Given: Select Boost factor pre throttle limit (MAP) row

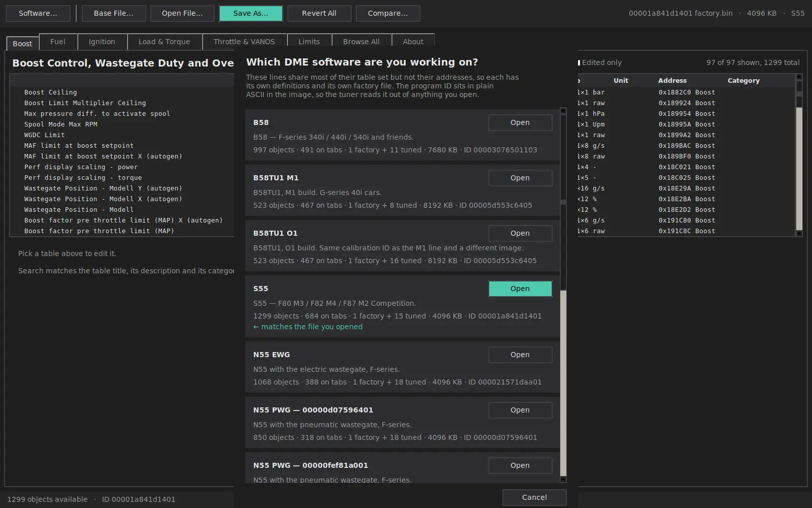Looking at the screenshot, I should 122,231.
